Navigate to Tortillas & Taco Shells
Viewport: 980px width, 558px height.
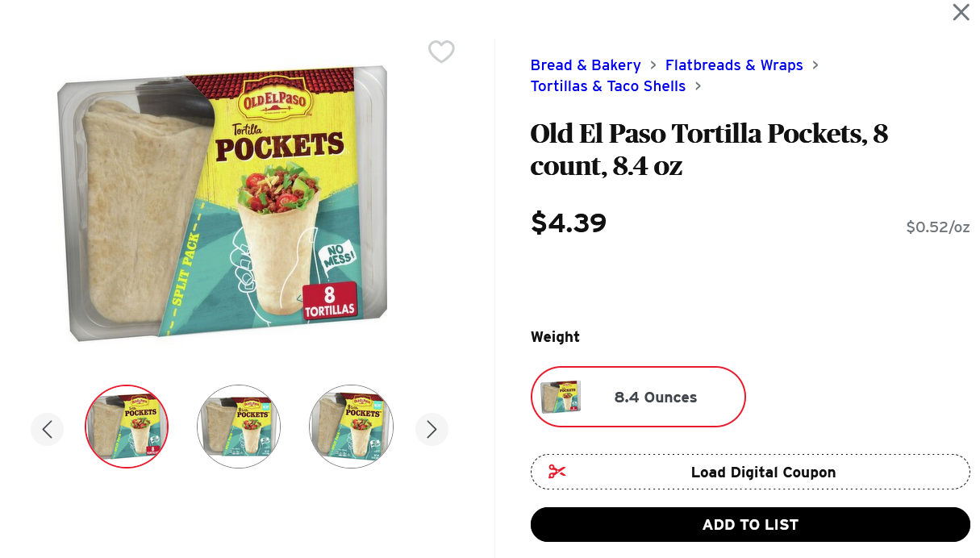pyautogui.click(x=608, y=86)
